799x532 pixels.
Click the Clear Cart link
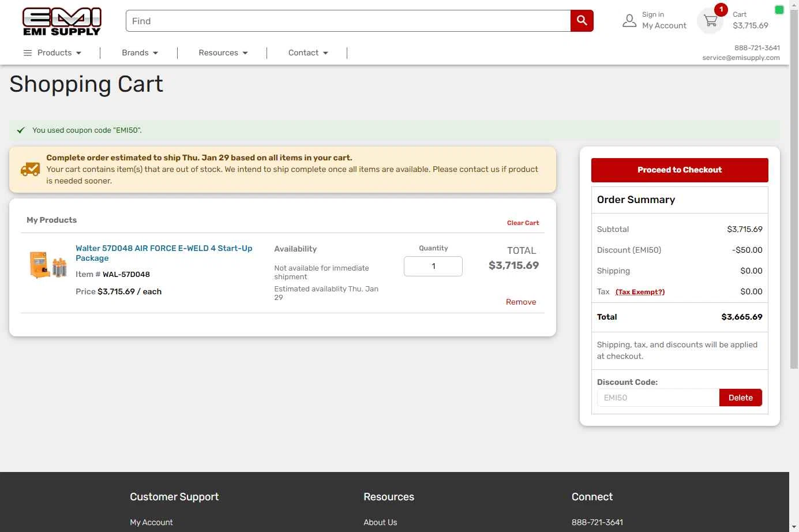coord(523,223)
